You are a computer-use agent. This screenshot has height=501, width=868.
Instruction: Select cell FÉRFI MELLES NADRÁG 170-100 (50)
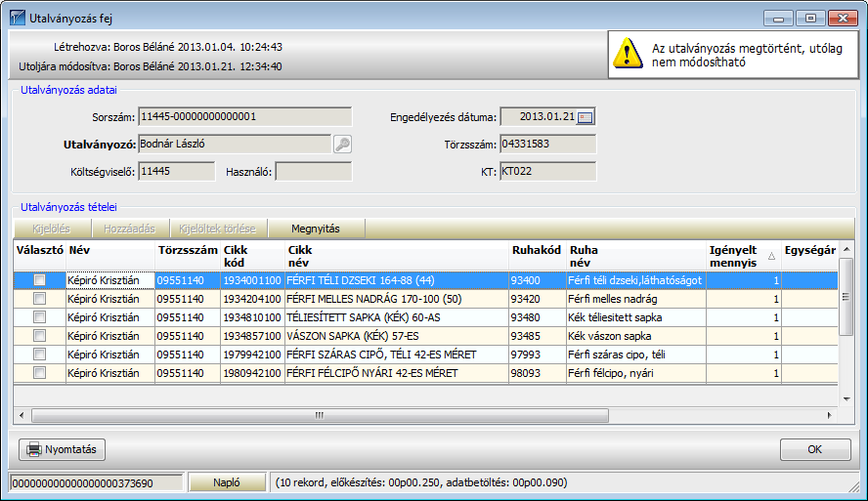click(x=396, y=299)
